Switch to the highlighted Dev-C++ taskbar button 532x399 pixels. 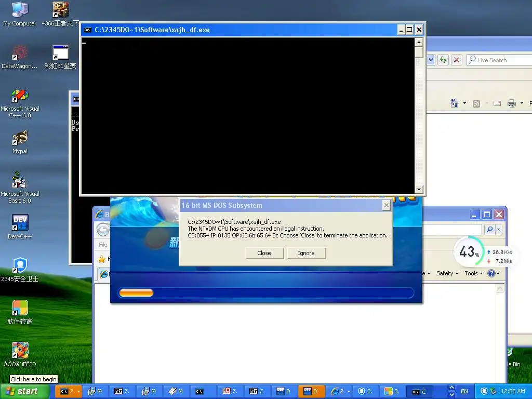click(312, 392)
